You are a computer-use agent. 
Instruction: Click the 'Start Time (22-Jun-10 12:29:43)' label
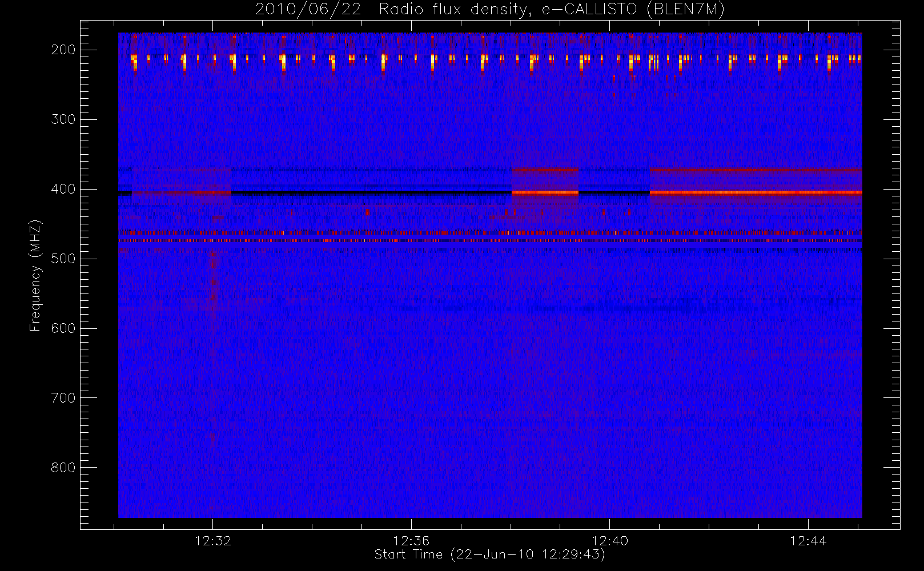489,554
